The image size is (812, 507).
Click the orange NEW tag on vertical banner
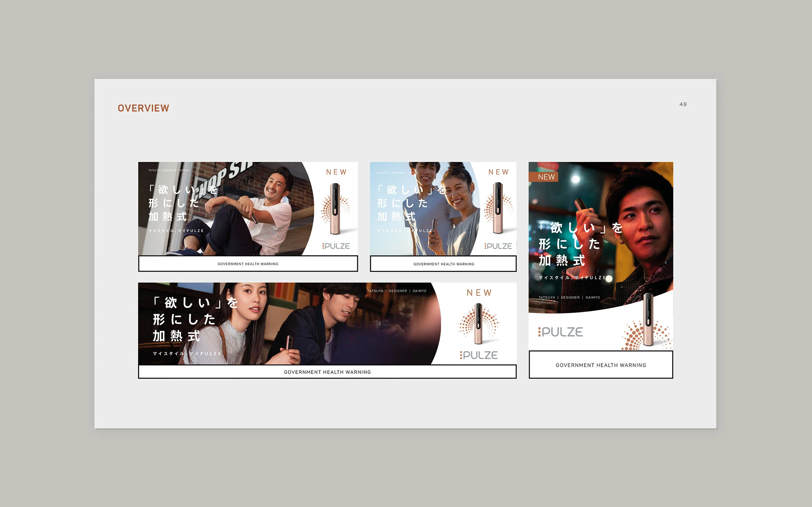point(544,177)
